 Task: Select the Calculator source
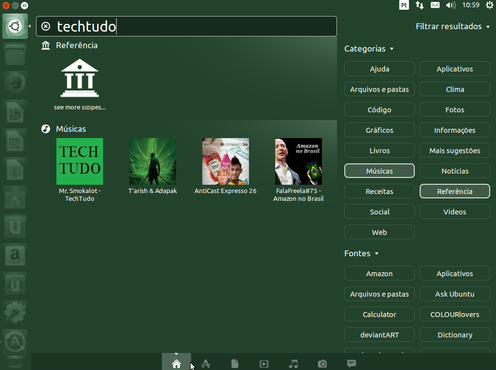pyautogui.click(x=379, y=314)
